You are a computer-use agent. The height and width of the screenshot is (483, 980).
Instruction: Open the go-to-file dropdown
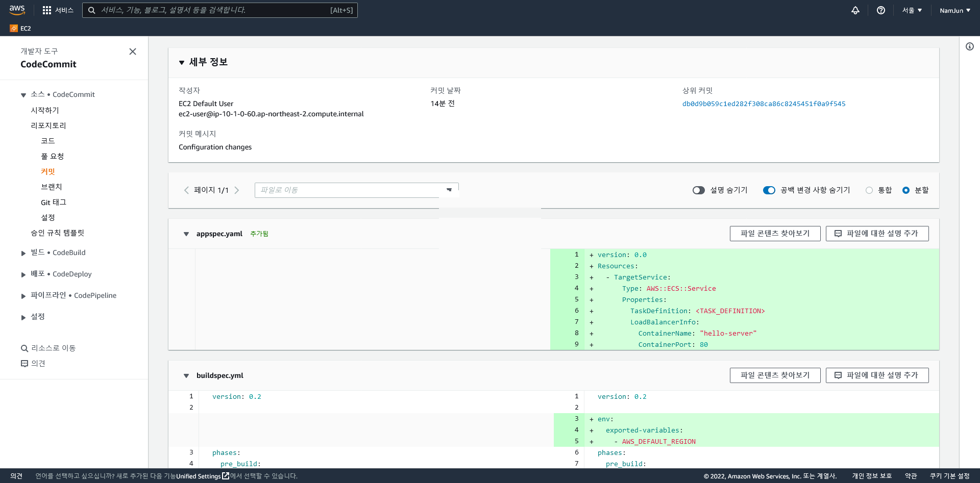[356, 190]
